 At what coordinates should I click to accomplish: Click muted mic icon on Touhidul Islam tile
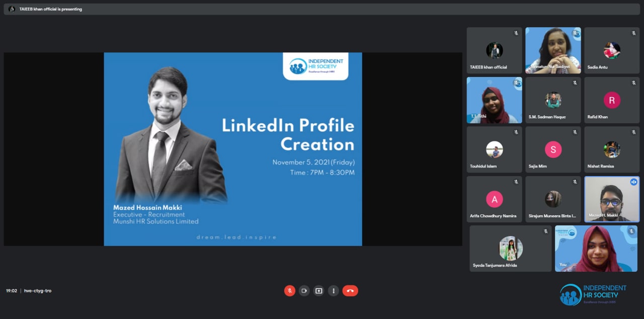[516, 132]
